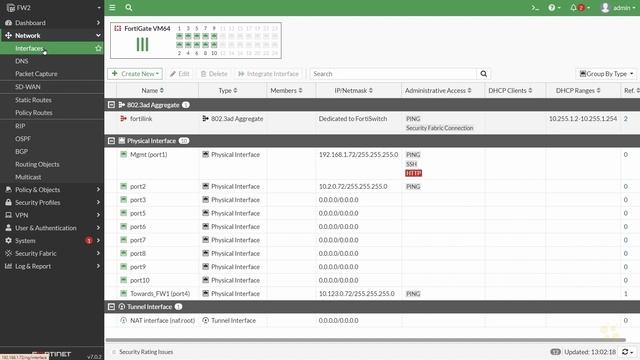Sort by DHCP Ranges column
640x360 pixels.
point(578,91)
